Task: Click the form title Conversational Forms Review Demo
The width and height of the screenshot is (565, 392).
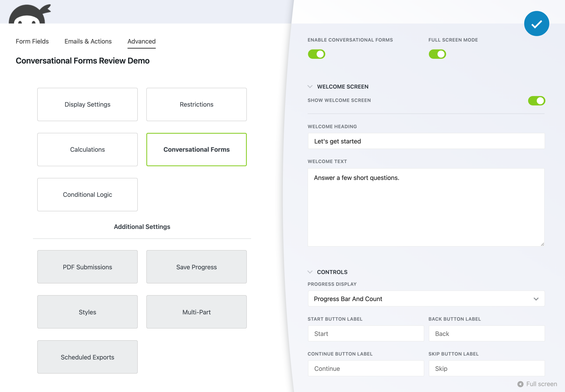Action: pos(83,61)
